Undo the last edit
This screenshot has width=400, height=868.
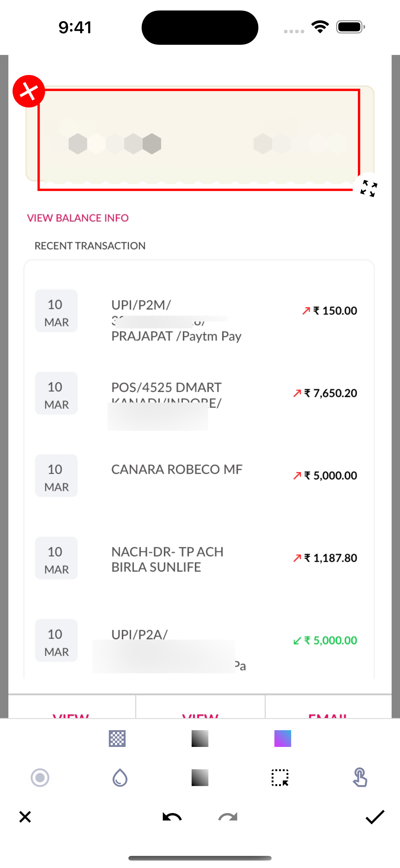point(172,817)
